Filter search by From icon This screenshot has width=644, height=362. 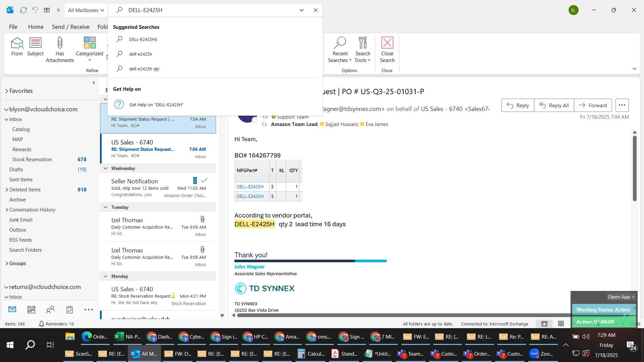click(x=17, y=47)
